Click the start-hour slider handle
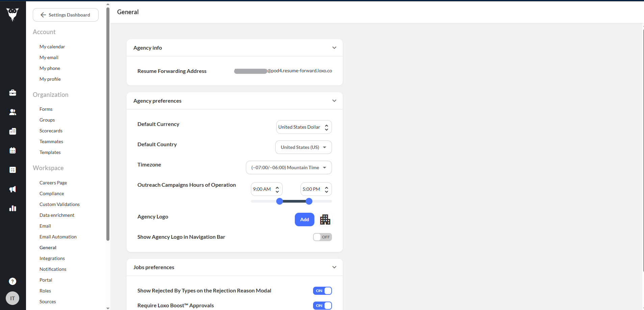644x310 pixels. click(280, 201)
